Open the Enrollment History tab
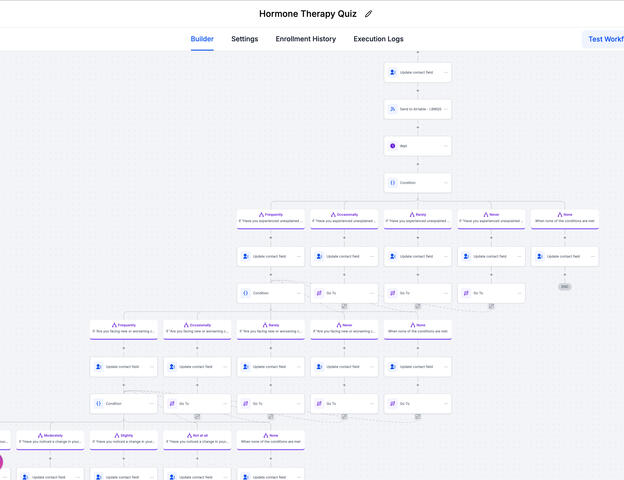 pyautogui.click(x=306, y=39)
